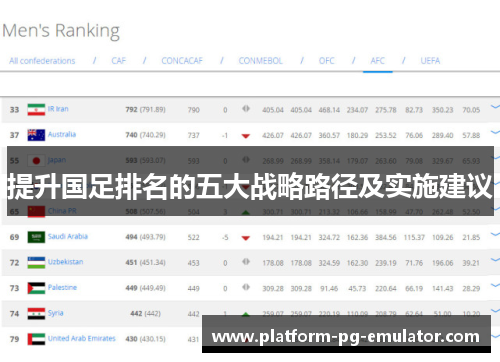Expand the Australia row details chevron
500x362 pixels.
point(495,132)
